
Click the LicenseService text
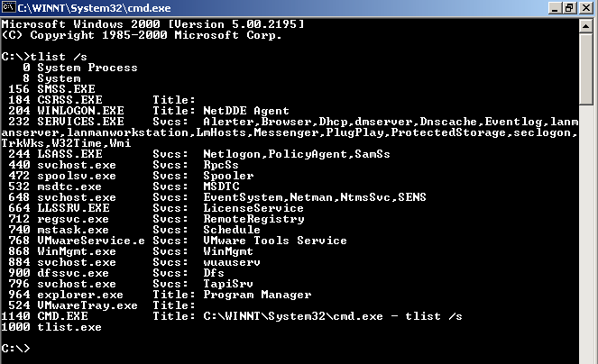tap(253, 208)
